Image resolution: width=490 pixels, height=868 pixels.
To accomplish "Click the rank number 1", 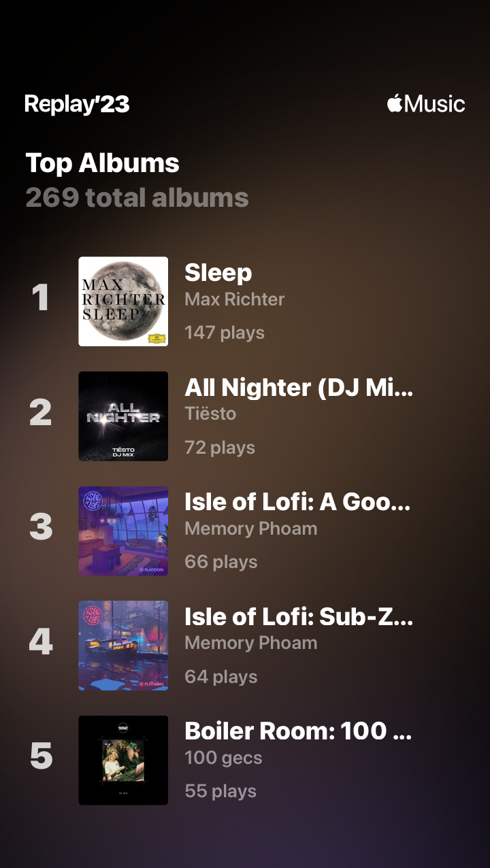I will pyautogui.click(x=41, y=298).
